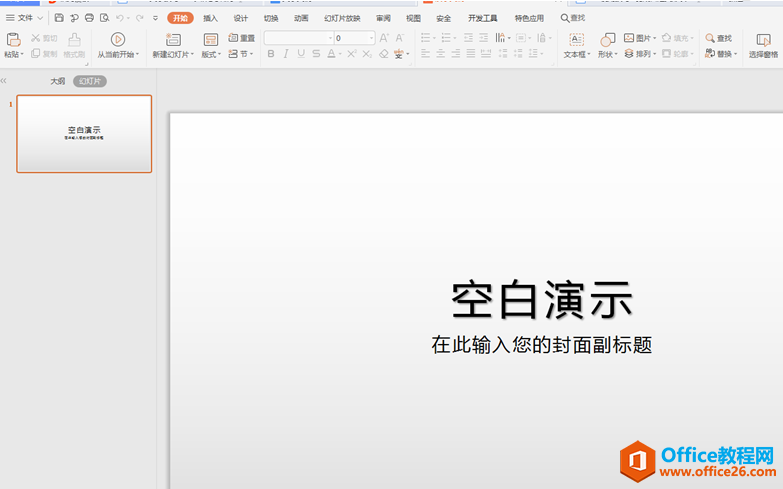Switch to Slide Show (幻灯片放映) tab
This screenshot has height=489, width=783.
(342, 18)
